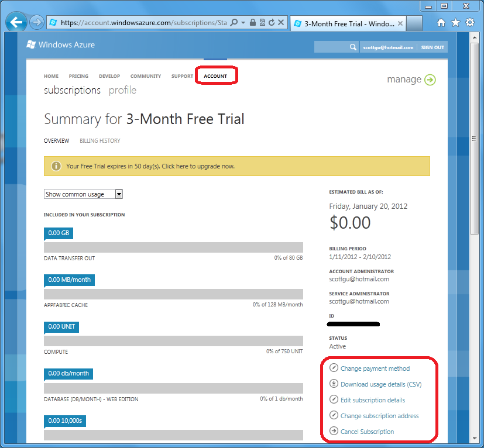Click the browser Forward arrow button
484x448 pixels.
(37, 23)
